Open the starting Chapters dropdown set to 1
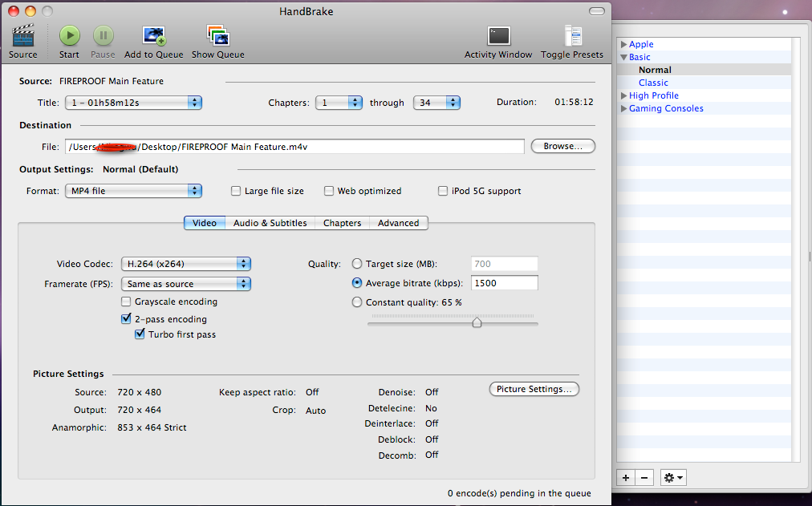The height and width of the screenshot is (506, 812). (x=339, y=103)
